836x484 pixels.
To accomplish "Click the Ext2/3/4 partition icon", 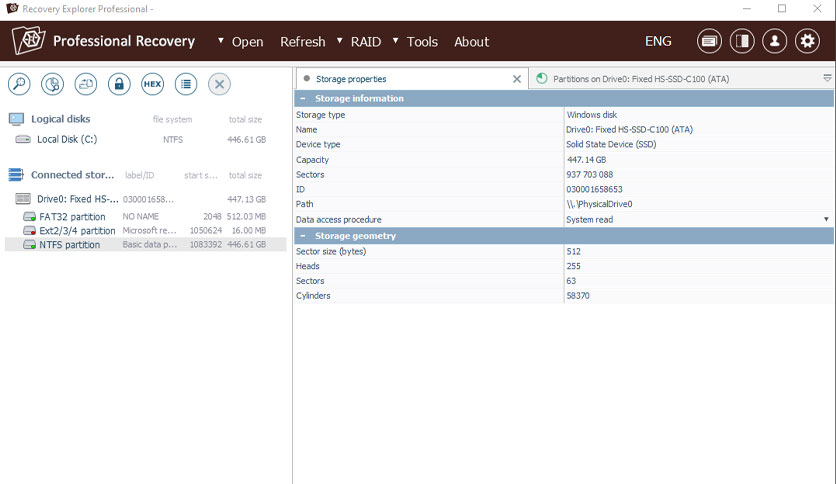I will 29,231.
